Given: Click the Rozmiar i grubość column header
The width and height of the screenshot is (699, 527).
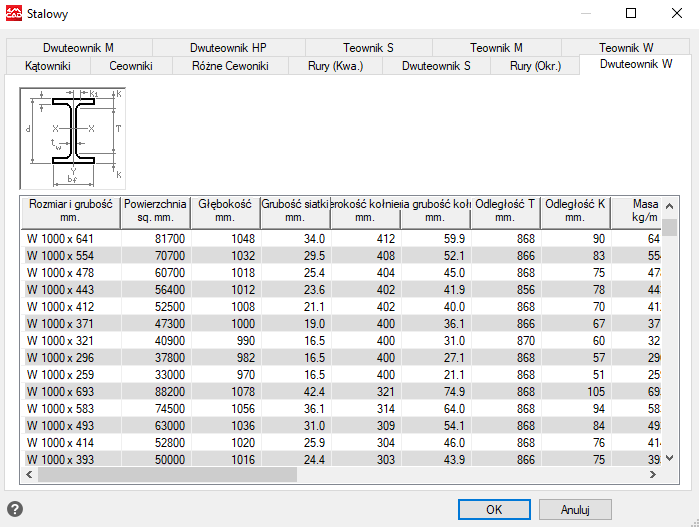Looking at the screenshot, I should [70, 210].
